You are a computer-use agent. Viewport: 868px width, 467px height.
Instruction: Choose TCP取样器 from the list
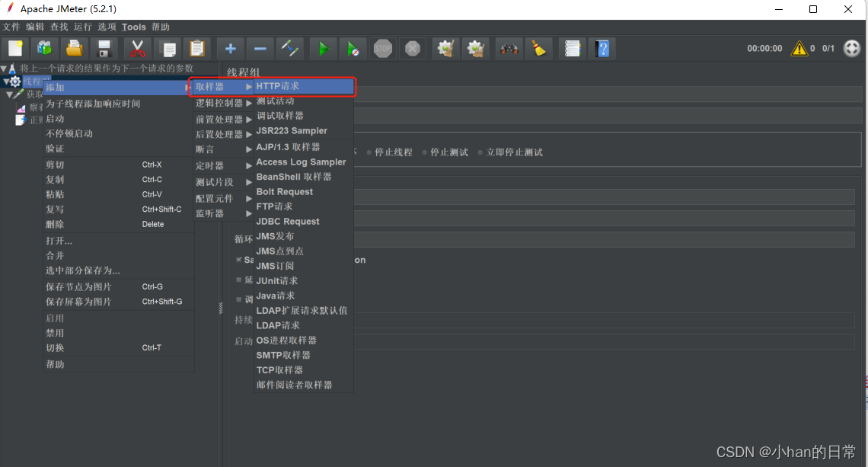pyautogui.click(x=304, y=370)
